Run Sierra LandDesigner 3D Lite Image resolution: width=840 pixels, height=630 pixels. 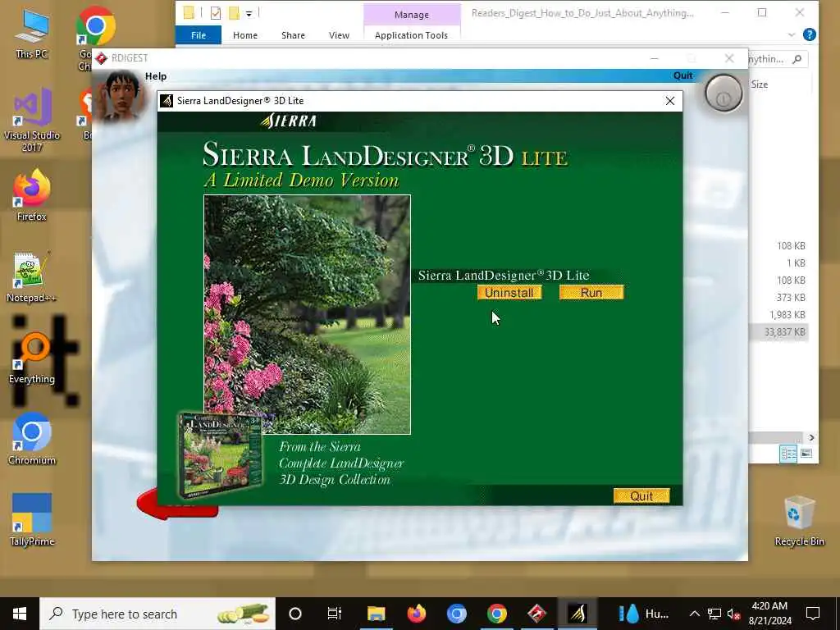(591, 293)
